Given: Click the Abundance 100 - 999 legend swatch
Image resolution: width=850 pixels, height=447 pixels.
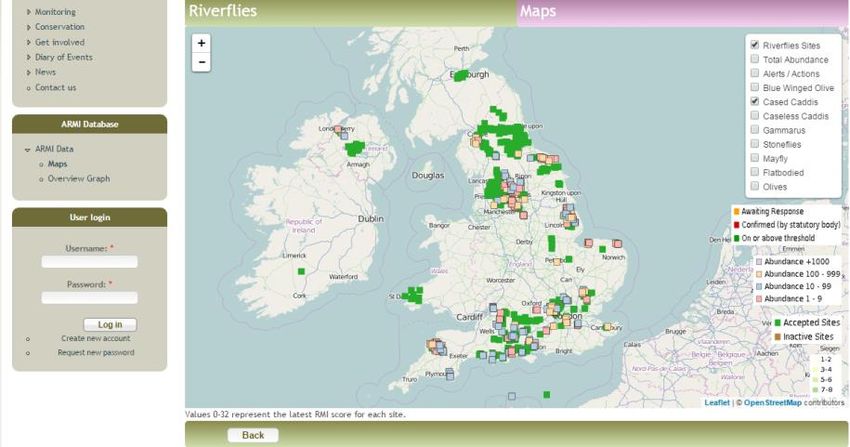Looking at the screenshot, I should click(x=759, y=274).
